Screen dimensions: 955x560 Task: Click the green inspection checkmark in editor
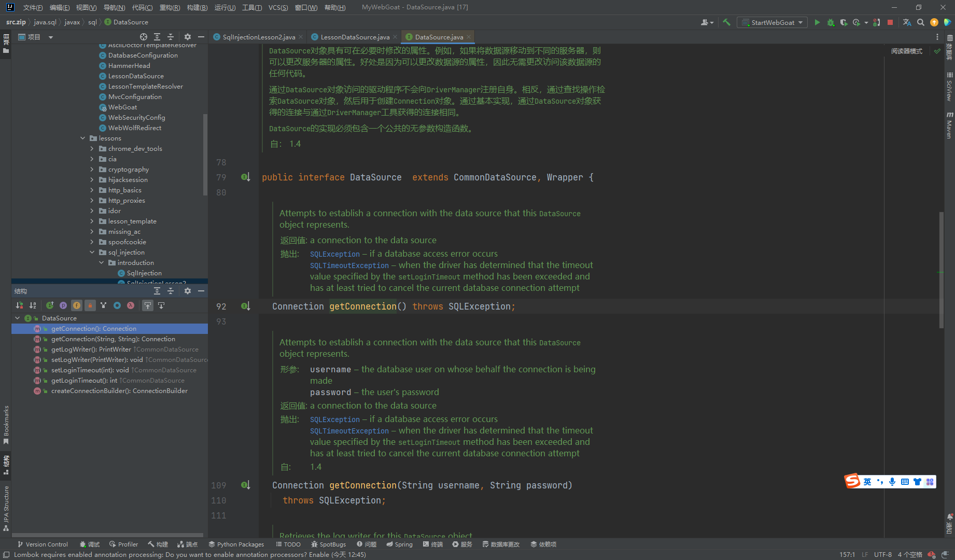coord(937,51)
